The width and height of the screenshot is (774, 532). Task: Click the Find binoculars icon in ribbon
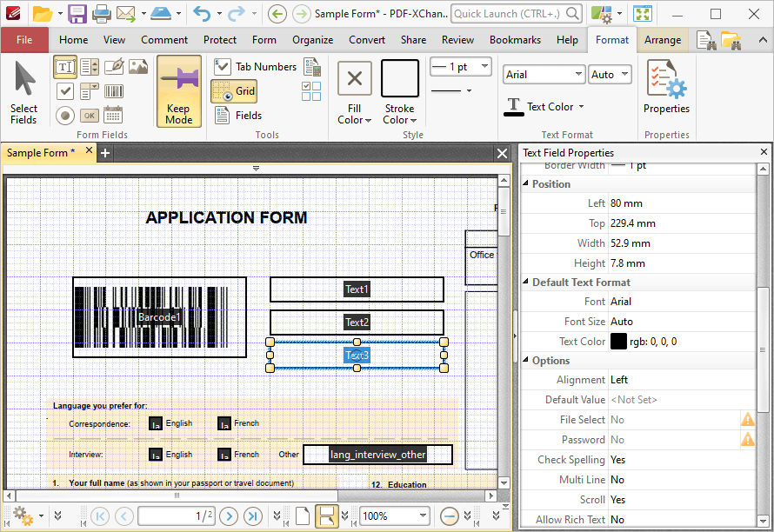tap(706, 40)
